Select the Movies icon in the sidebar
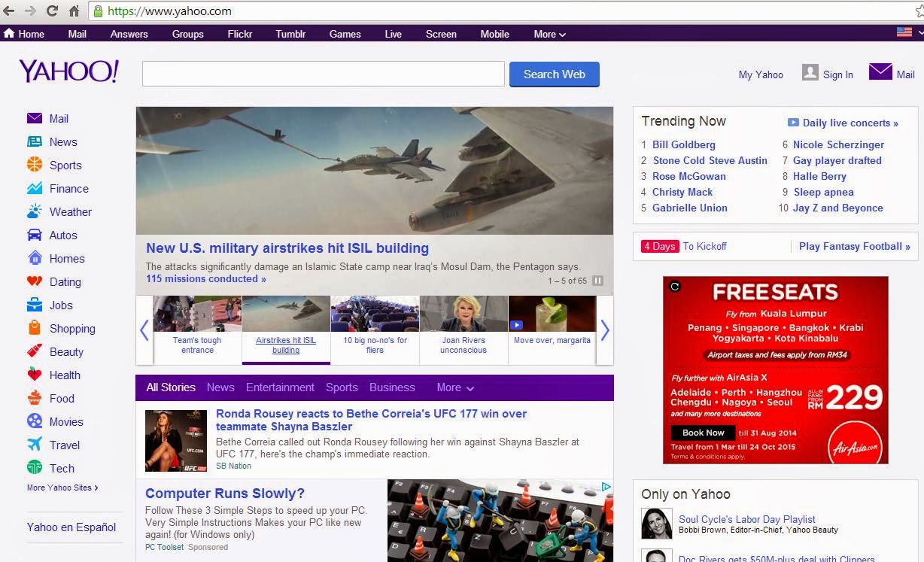924x562 pixels. (x=34, y=421)
